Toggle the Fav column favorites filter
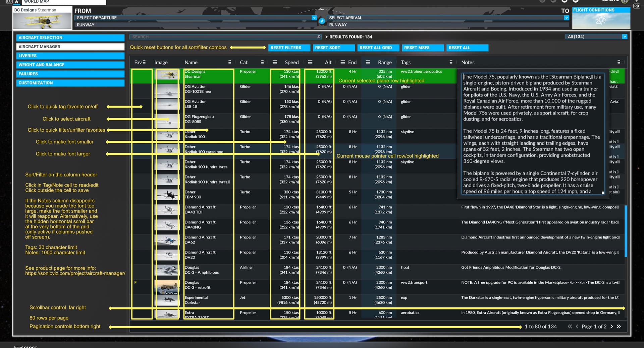 144,63
